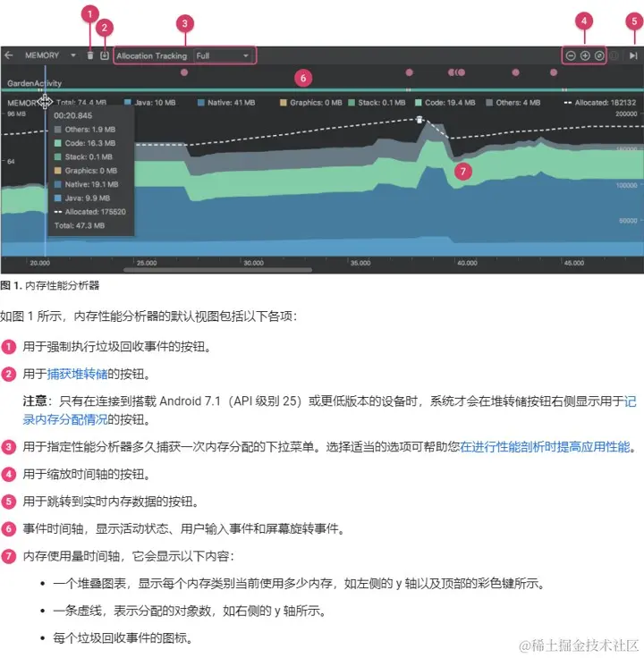Open 在进行性能剖析时提高应用性能 link

coord(545,446)
